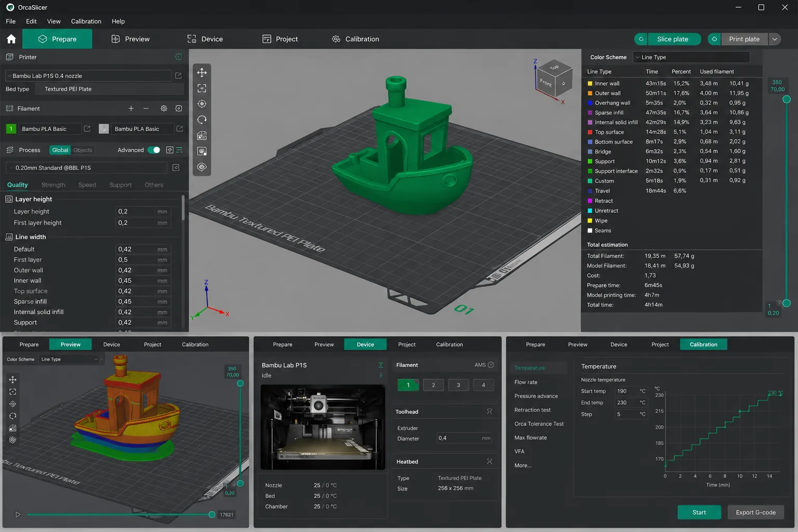
Task: Open the File menu
Action: pos(10,21)
